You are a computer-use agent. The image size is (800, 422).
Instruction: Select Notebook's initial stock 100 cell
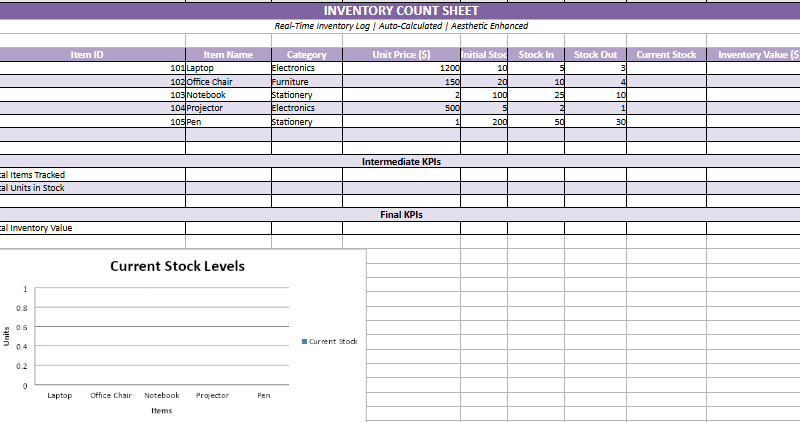tap(484, 95)
